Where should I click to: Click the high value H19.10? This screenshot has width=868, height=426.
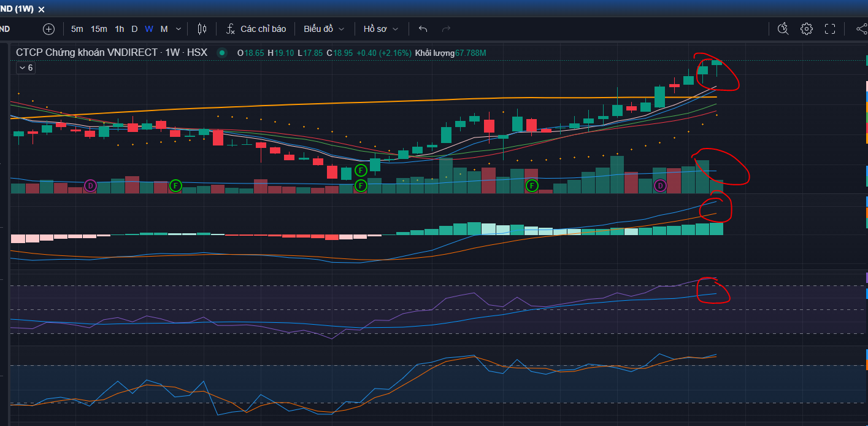(280, 53)
